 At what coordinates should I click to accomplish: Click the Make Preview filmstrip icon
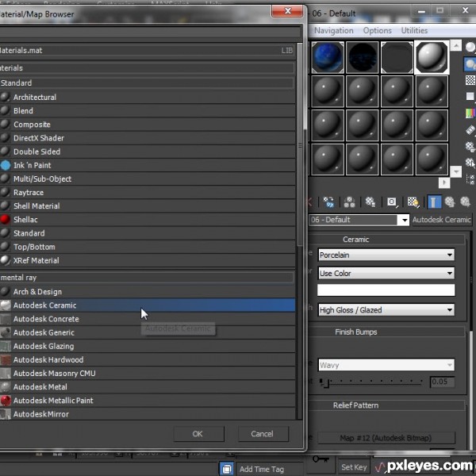coord(470,130)
